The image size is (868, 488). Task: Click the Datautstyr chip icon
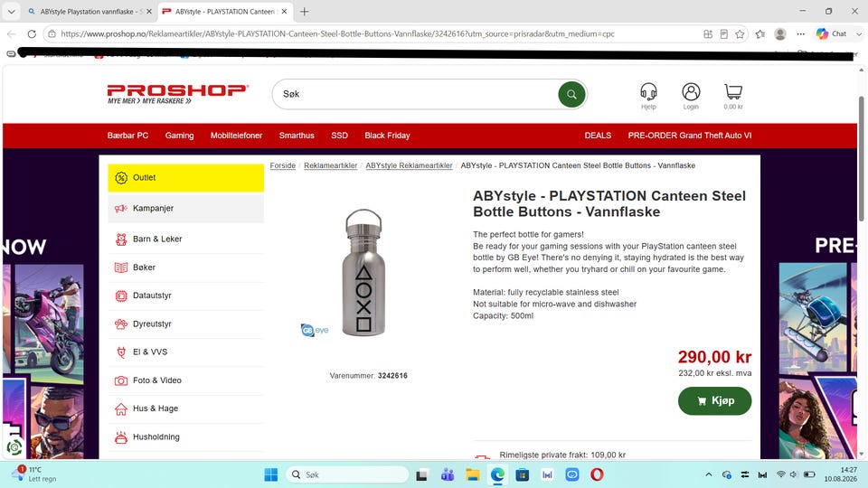tap(120, 296)
